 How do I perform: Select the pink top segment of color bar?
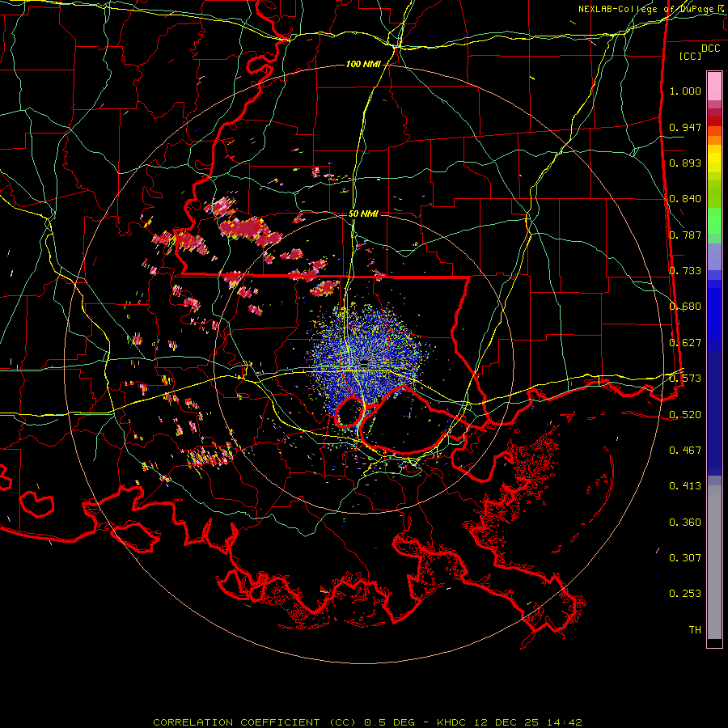[x=714, y=86]
